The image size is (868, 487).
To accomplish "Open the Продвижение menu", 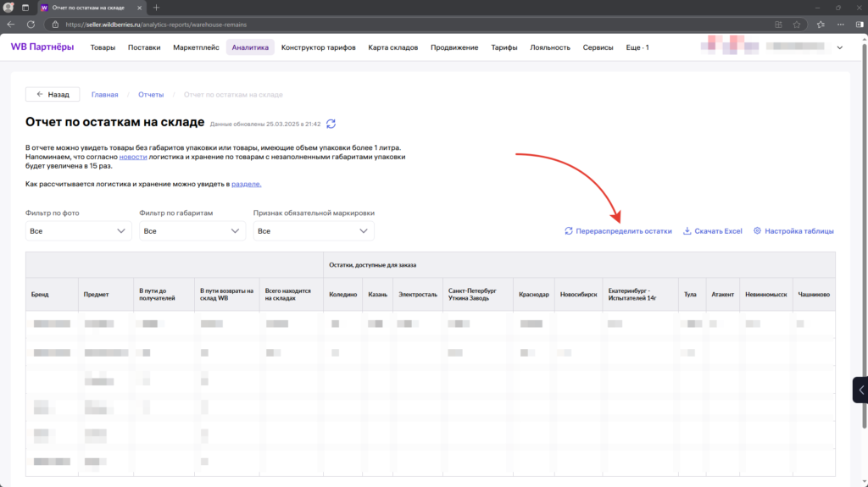I will [x=454, y=47].
